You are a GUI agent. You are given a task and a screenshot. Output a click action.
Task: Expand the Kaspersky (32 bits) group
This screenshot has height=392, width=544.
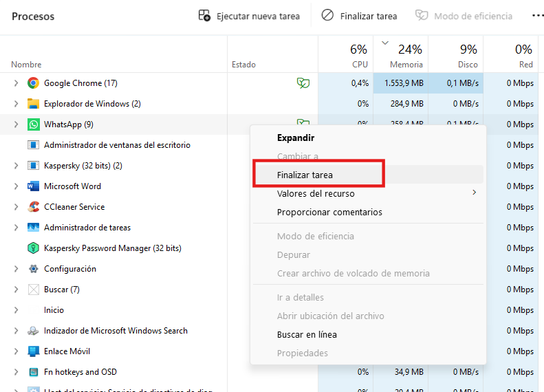(x=16, y=166)
